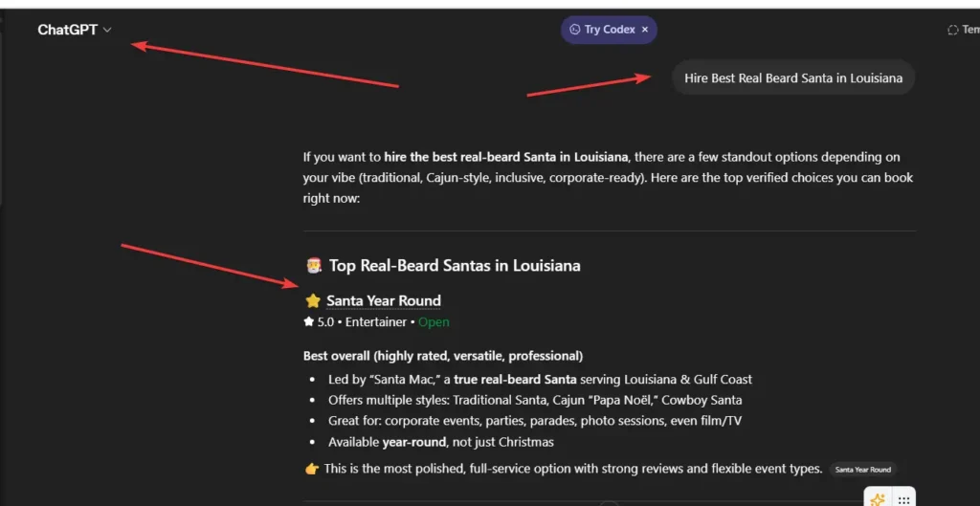Click the Try Codex banner button
Viewport: 980px width, 506px height.
609,30
